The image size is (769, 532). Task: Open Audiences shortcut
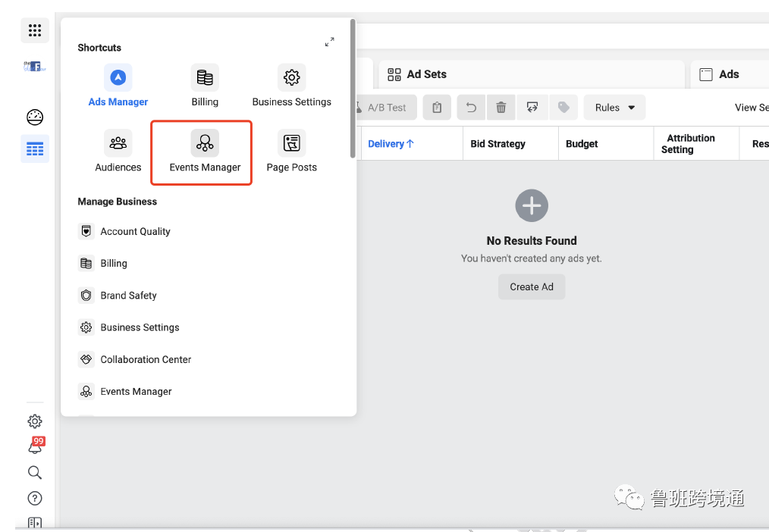(118, 152)
